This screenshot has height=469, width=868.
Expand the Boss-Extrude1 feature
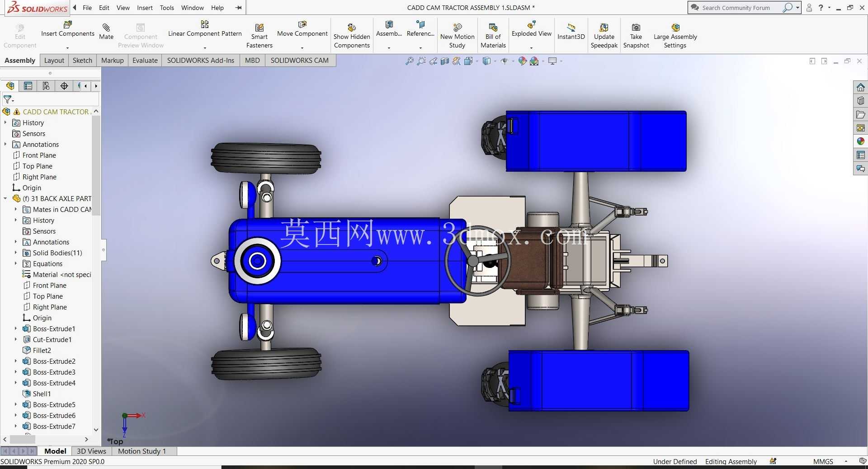tap(15, 329)
